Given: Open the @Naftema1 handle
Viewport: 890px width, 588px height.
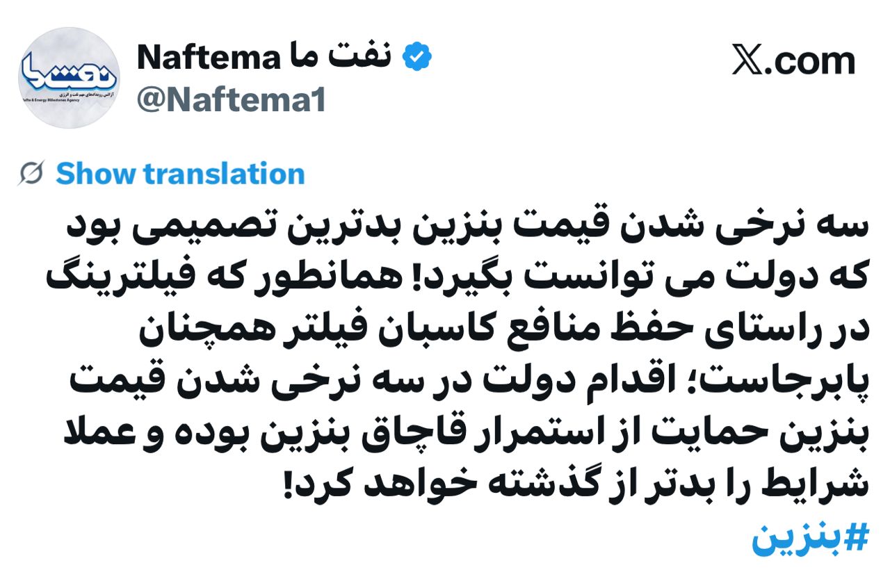Looking at the screenshot, I should point(231,99).
